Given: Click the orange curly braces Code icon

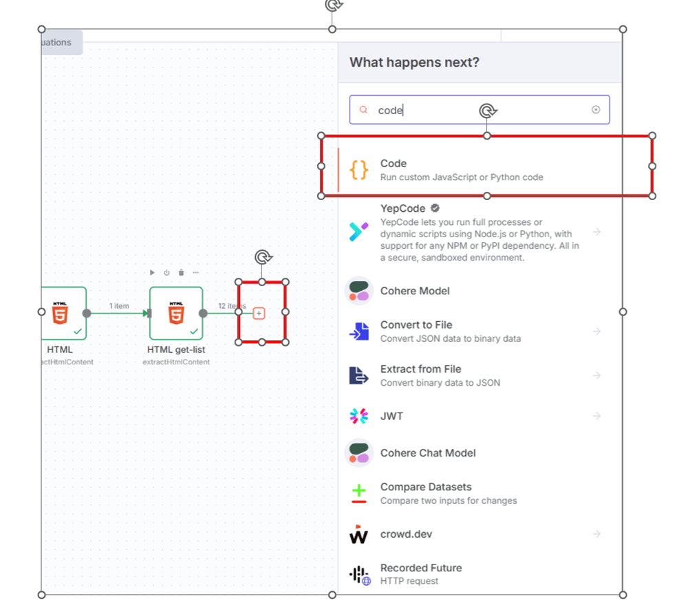Looking at the screenshot, I should click(358, 170).
